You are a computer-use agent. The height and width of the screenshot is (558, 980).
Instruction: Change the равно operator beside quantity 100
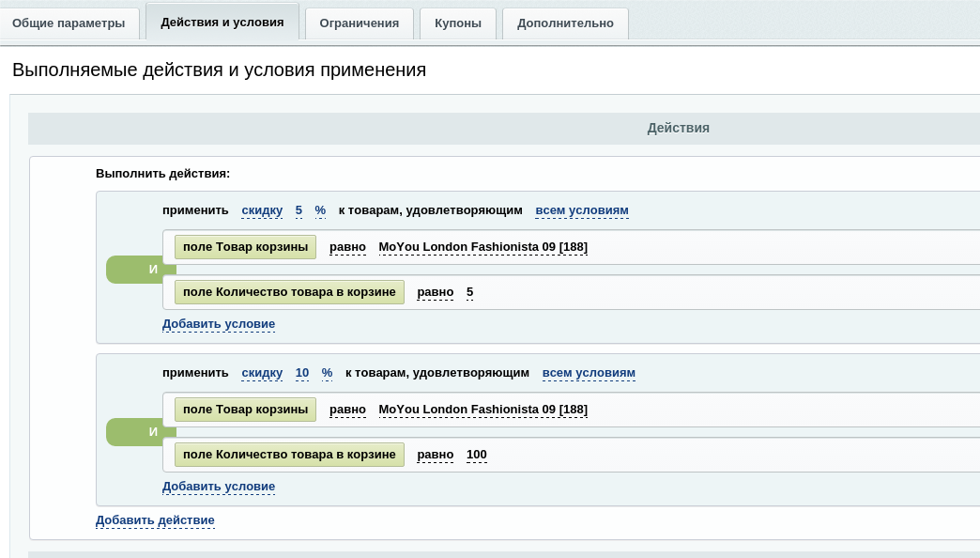(436, 455)
